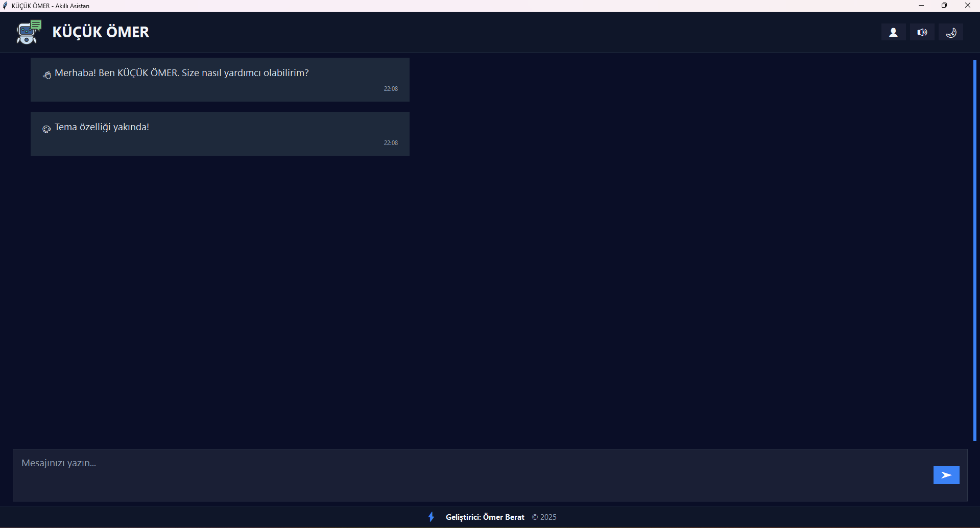The width and height of the screenshot is (980, 528).
Task: Minimize the KÜÇÜK ÖMER window
Action: tap(921, 6)
